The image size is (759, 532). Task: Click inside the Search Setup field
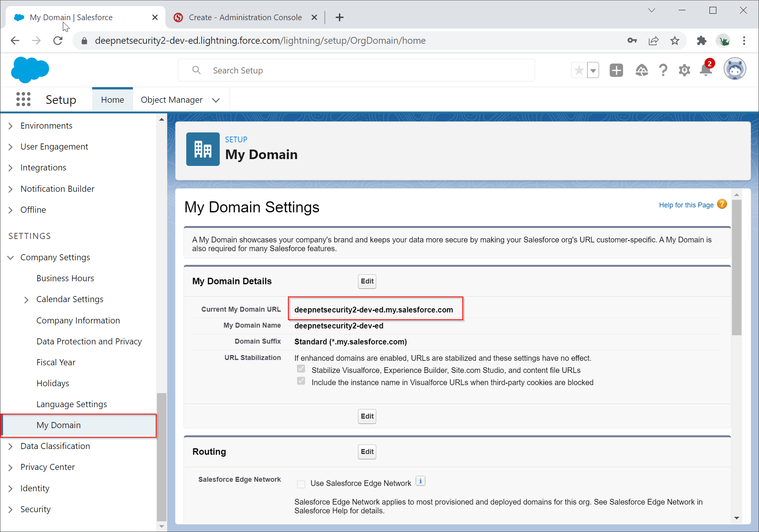[356, 70]
